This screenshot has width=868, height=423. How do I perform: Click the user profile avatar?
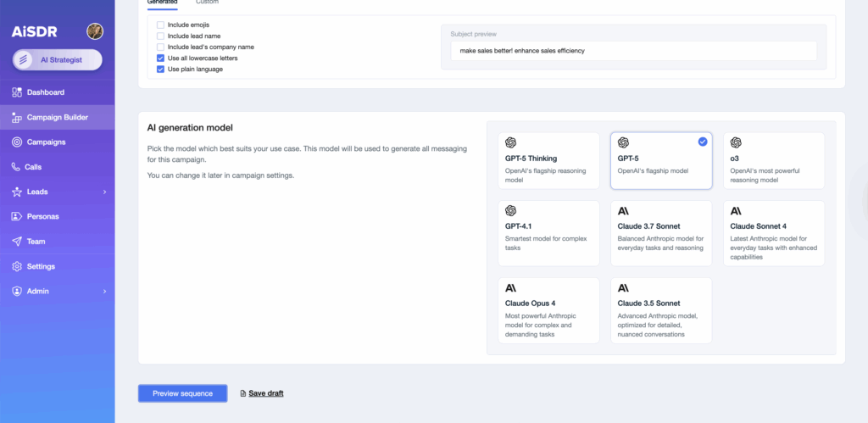pos(95,31)
